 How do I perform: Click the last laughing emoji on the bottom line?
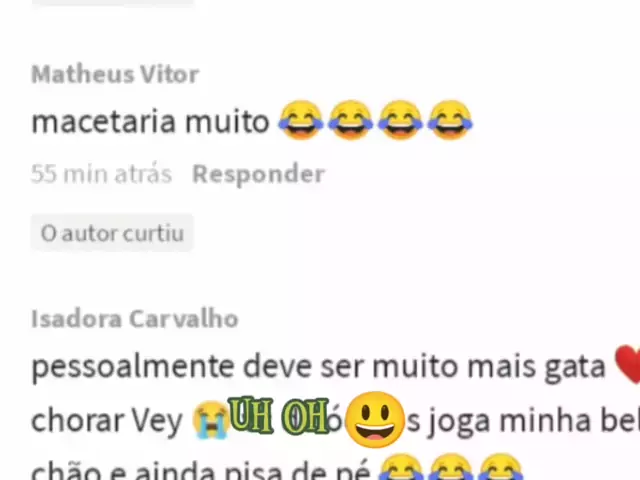pyautogui.click(x=500, y=468)
